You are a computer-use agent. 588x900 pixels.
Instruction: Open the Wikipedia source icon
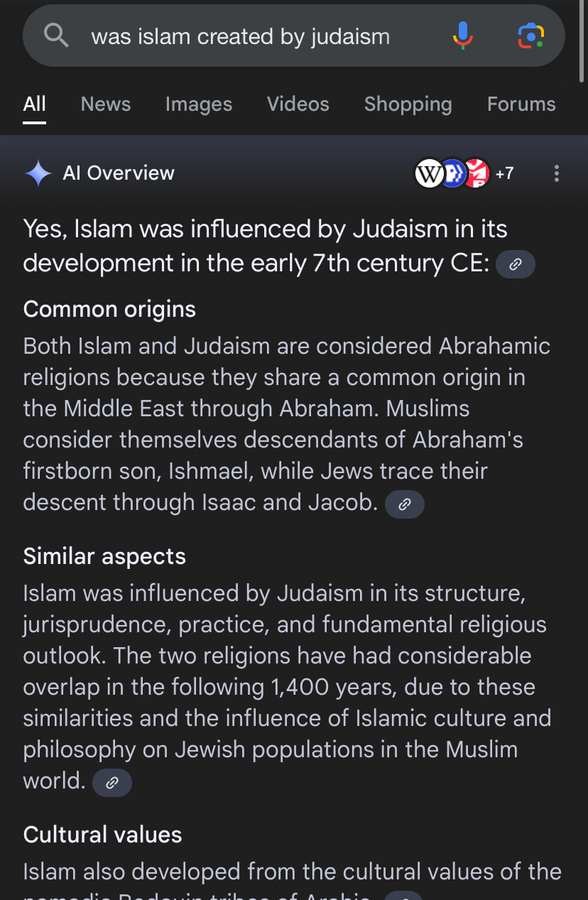428,173
